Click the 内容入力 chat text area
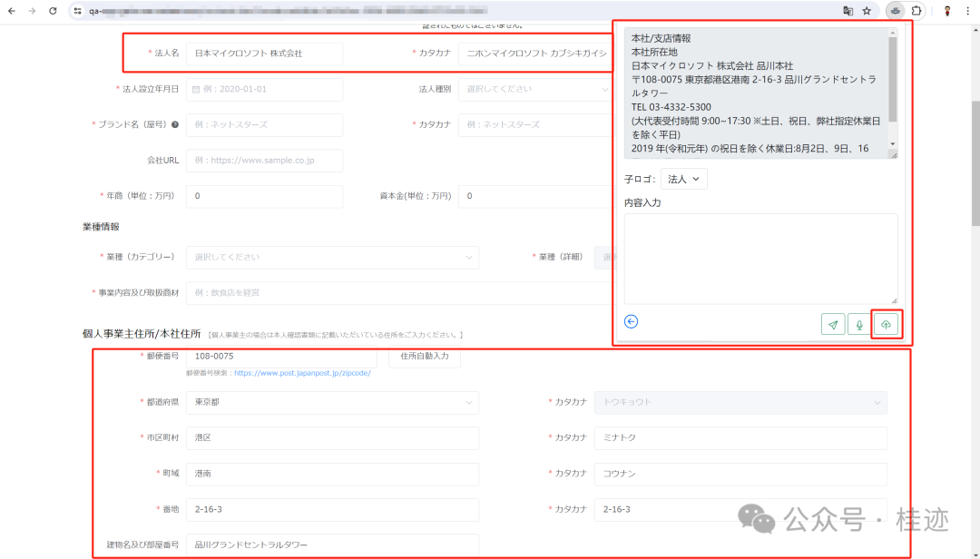This screenshot has width=980, height=559. (x=760, y=259)
